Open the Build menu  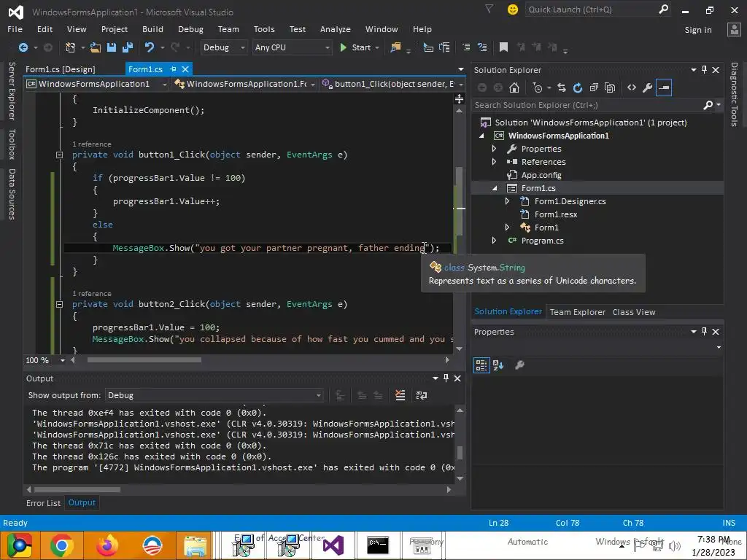pos(152,29)
